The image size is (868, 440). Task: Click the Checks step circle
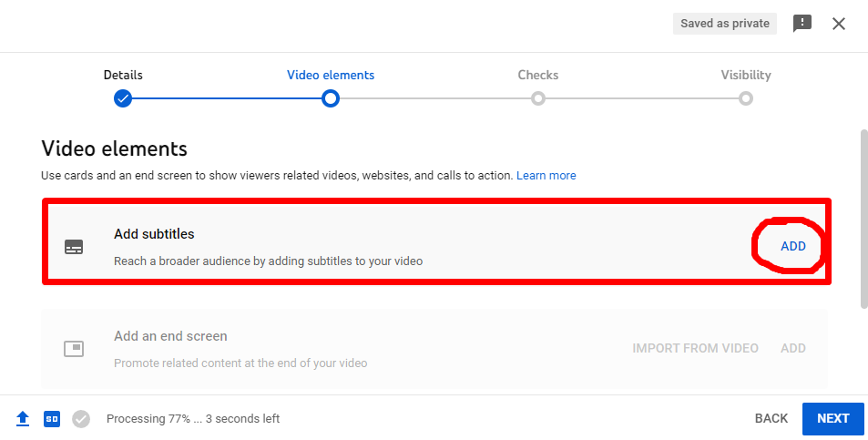(x=538, y=98)
